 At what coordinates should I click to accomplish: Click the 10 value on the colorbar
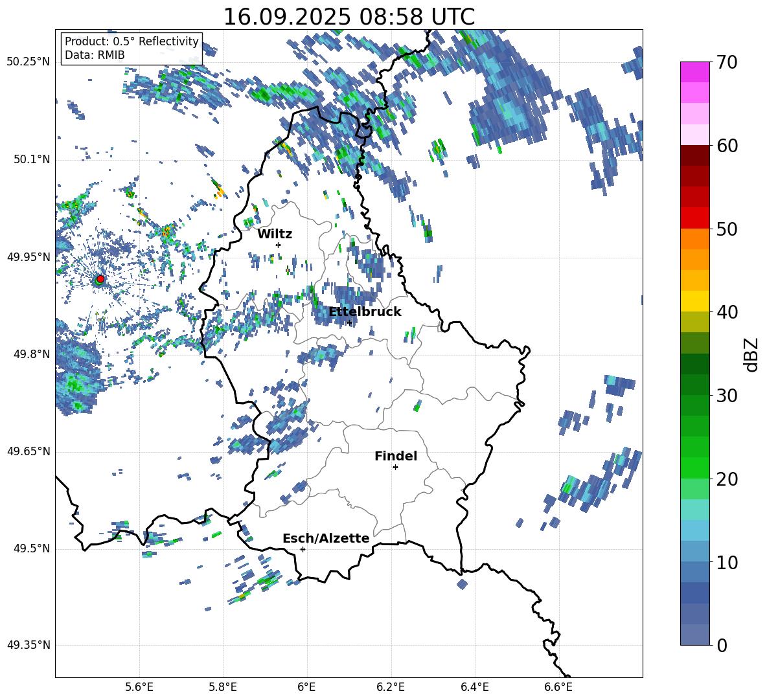point(727,563)
